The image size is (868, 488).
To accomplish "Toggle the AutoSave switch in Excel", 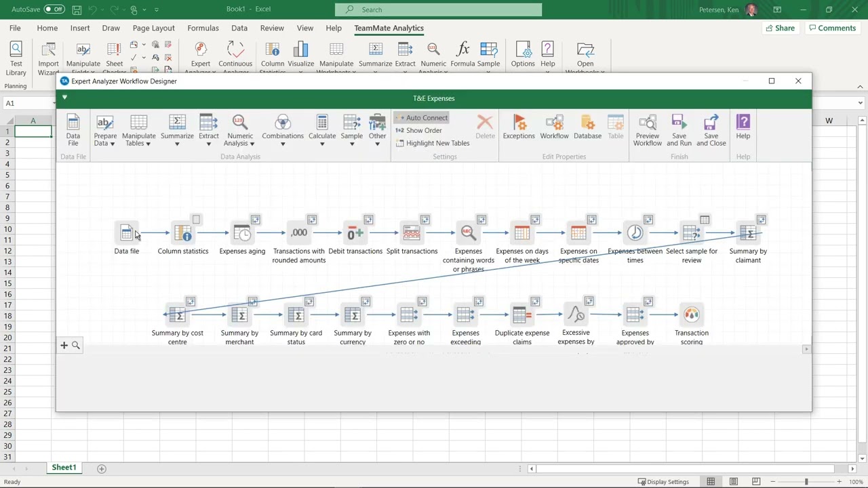I will (54, 9).
